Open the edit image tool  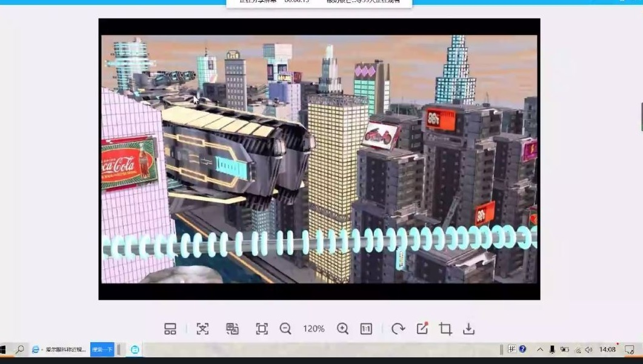point(422,328)
